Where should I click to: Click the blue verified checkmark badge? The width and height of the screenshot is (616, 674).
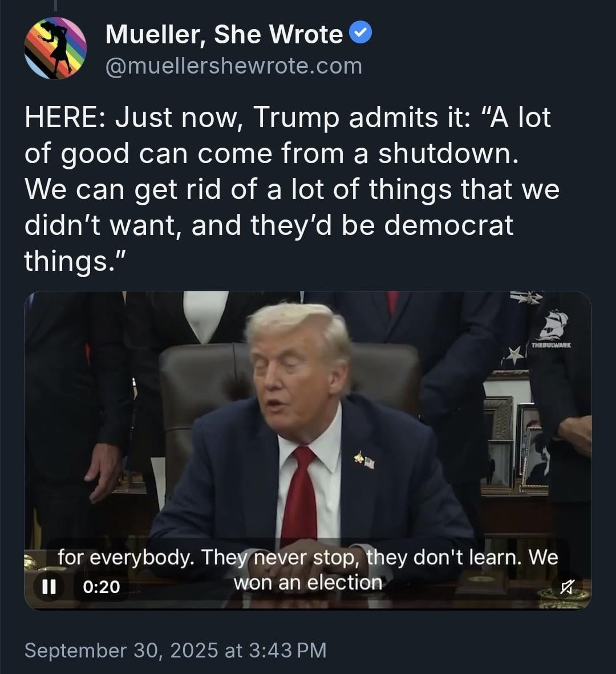pos(360,33)
